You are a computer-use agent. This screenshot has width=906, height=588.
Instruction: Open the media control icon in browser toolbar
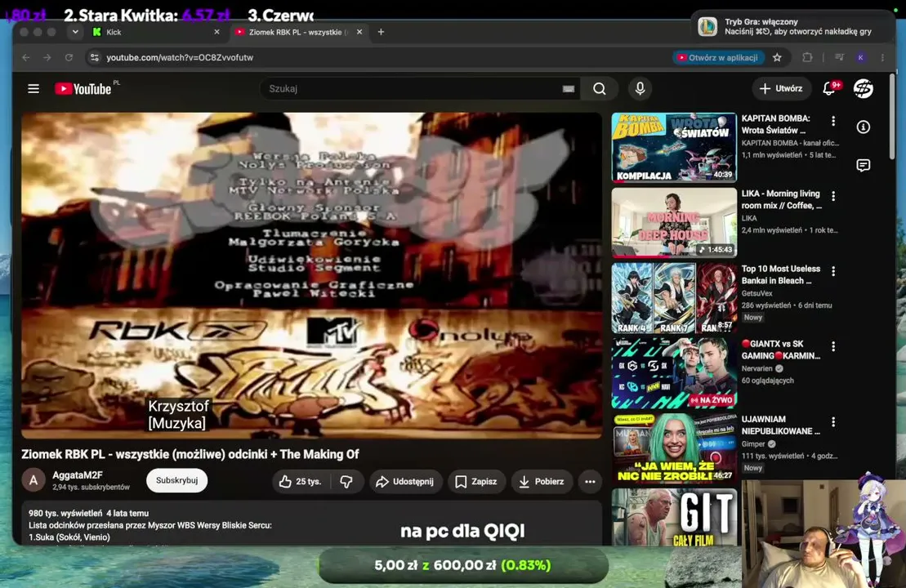point(839,57)
